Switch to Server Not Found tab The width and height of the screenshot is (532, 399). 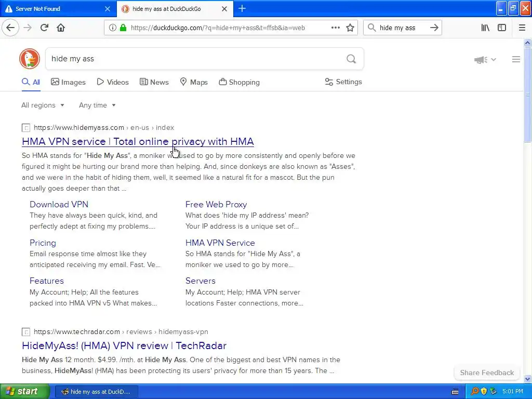(58, 8)
